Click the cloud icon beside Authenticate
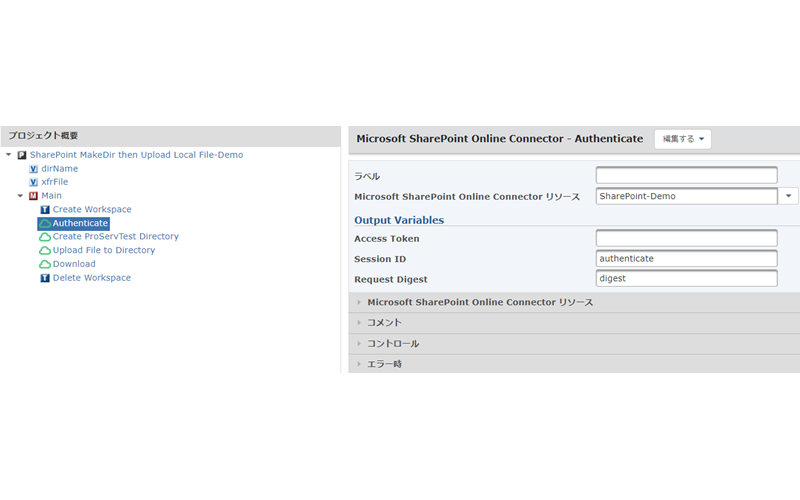800x500 pixels. [45, 223]
